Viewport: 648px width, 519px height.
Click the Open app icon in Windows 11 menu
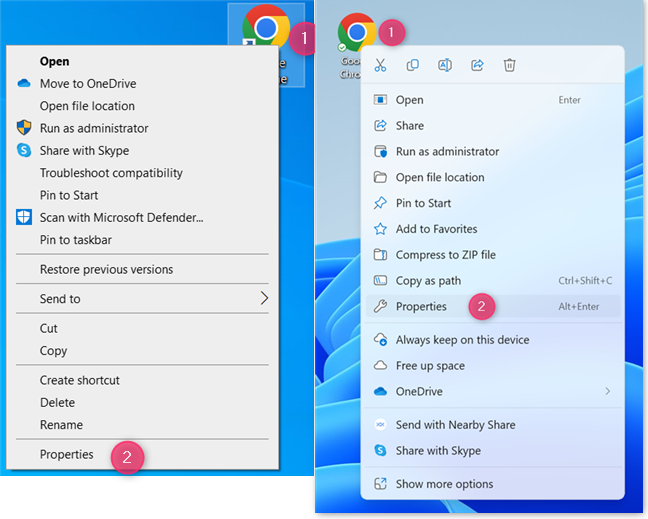pos(380,100)
